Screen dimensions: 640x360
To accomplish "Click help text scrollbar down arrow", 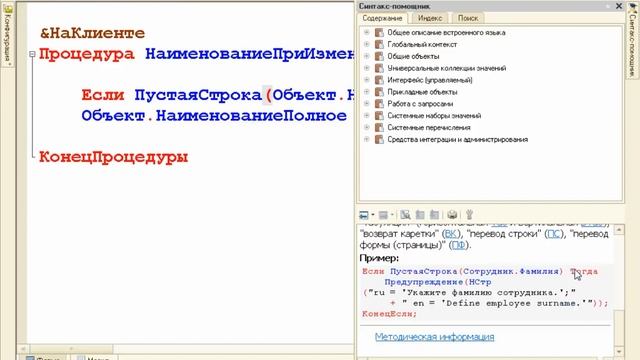I will (619, 351).
